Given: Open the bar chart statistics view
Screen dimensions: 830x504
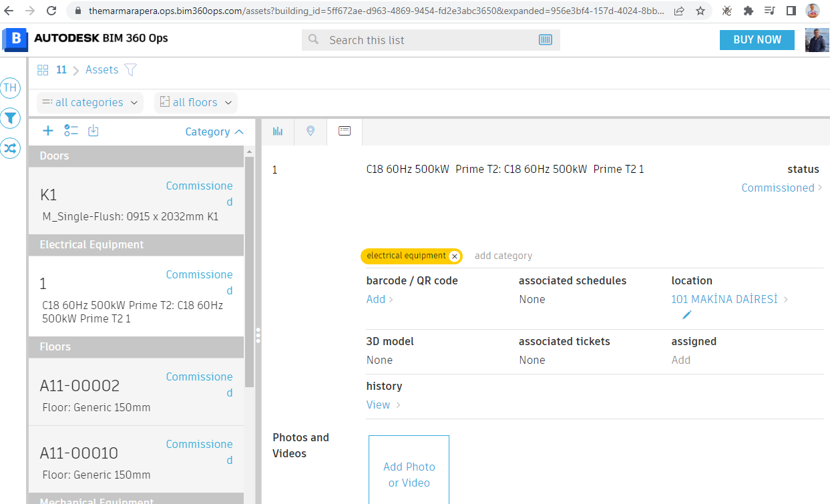Looking at the screenshot, I should [x=277, y=132].
